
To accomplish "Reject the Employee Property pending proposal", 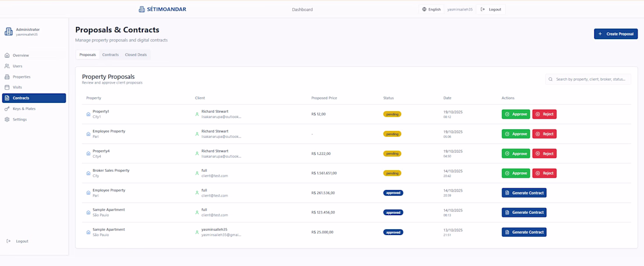I will [x=544, y=134].
